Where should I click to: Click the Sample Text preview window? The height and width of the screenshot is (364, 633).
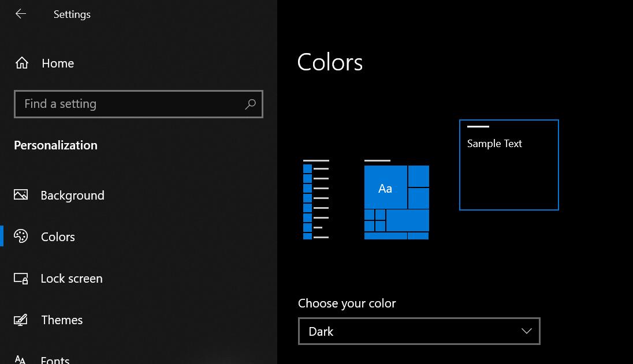509,165
